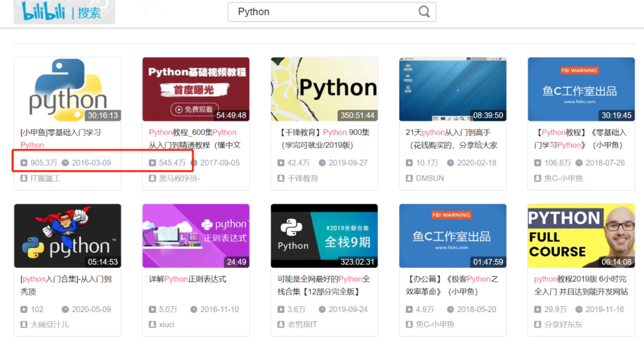Click the play-count icon beside 42.4万
The height and width of the screenshot is (345, 644).
(281, 163)
